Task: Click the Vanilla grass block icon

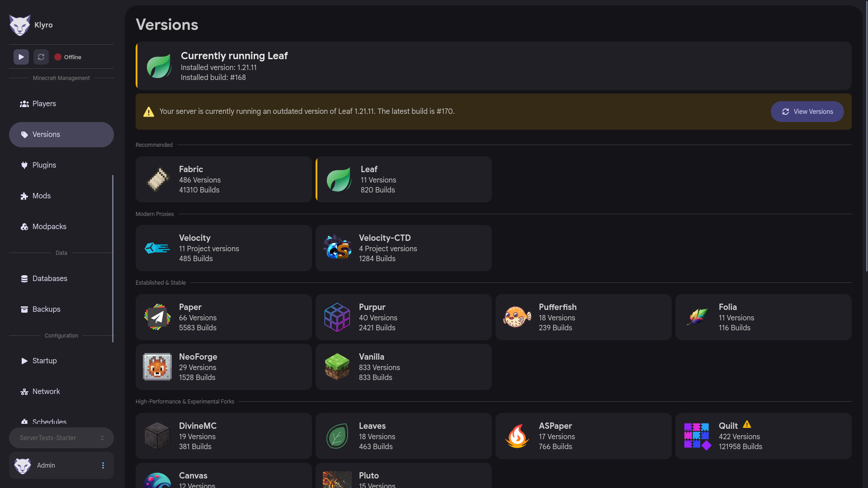Action: pos(337,367)
